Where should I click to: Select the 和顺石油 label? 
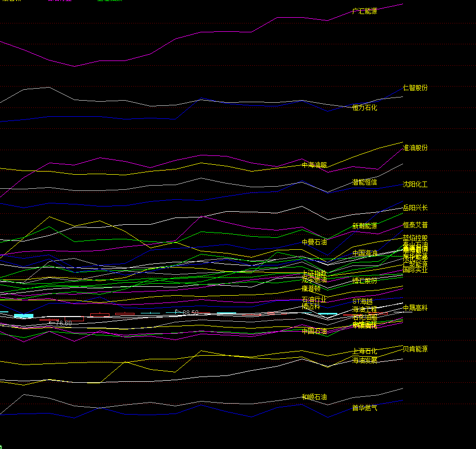pyautogui.click(x=314, y=397)
